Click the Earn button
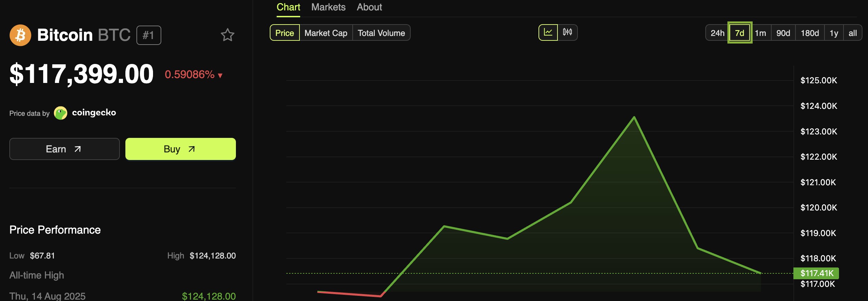 click(x=65, y=149)
